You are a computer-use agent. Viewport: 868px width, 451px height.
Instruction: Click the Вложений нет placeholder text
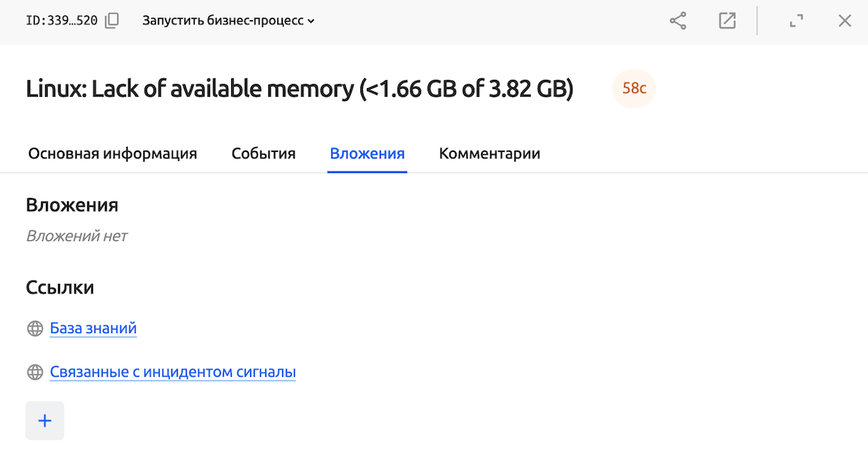point(77,236)
